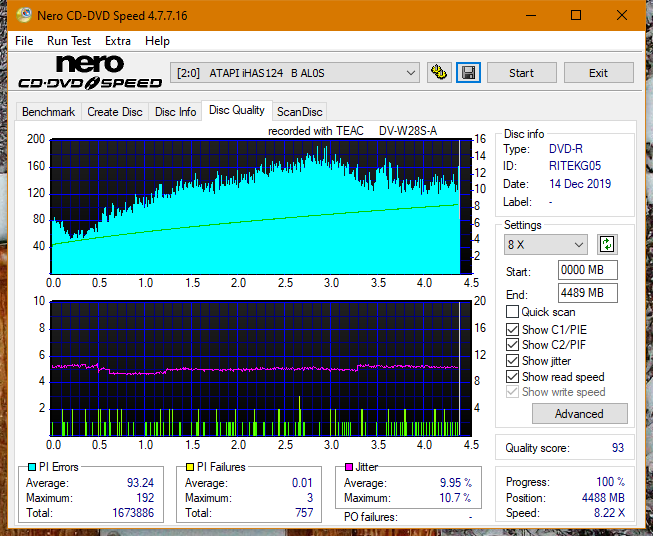The height and width of the screenshot is (536, 653).
Task: Click the Quality score value 93
Action: [x=618, y=448]
